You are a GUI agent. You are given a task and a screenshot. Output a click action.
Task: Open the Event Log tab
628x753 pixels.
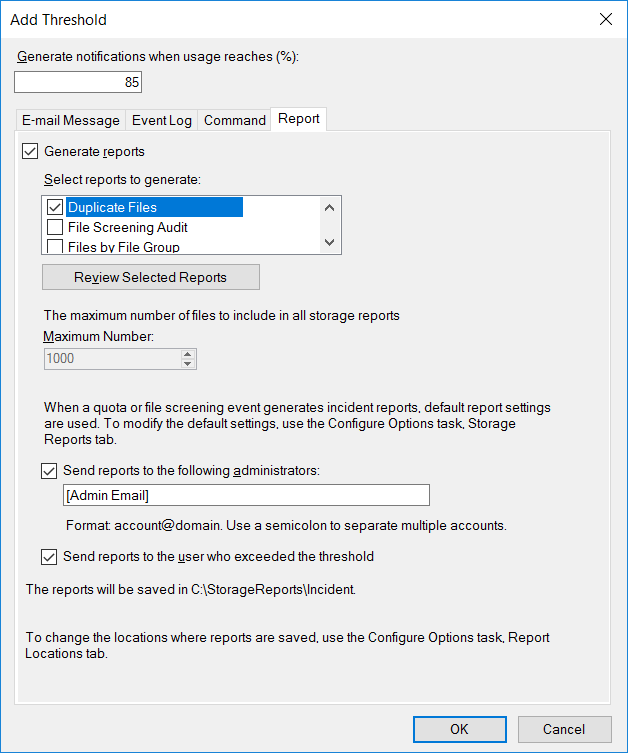(x=162, y=120)
